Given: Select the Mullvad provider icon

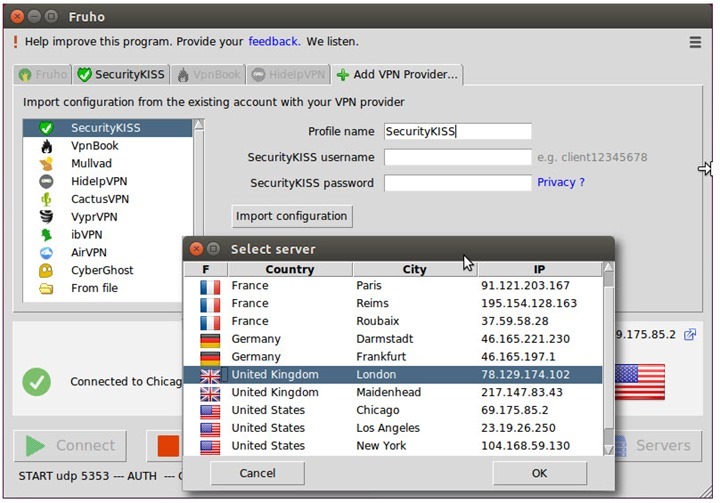Looking at the screenshot, I should (46, 163).
